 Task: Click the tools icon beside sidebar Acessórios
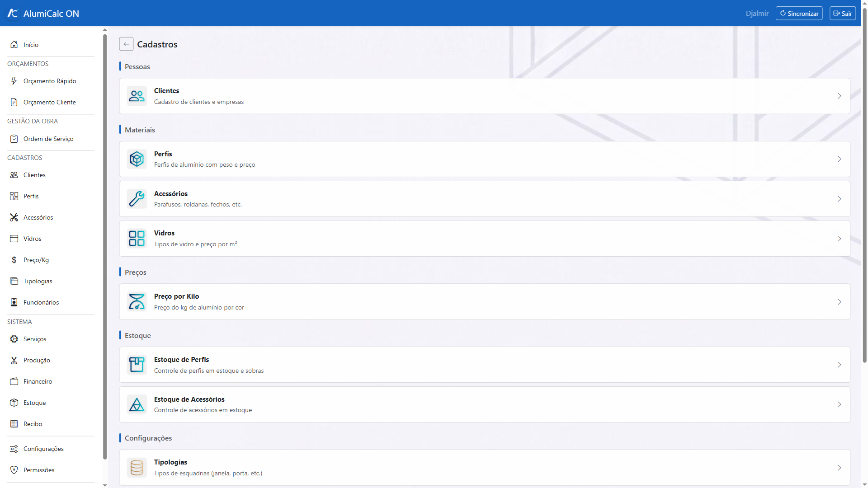coord(14,217)
